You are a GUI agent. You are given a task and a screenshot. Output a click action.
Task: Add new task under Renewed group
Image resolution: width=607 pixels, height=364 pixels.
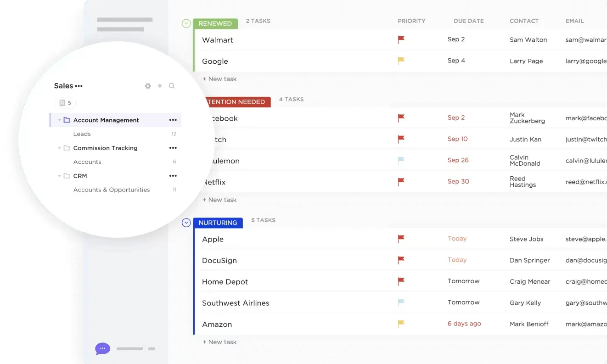click(x=220, y=79)
